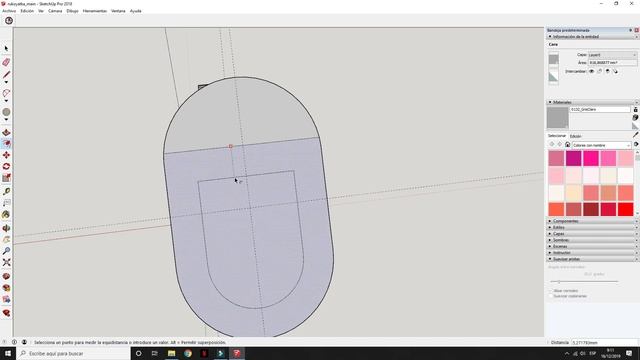The height and width of the screenshot is (360, 640).
Task: Toggle receive shadows icon in entity info
Action: (x=607, y=71)
